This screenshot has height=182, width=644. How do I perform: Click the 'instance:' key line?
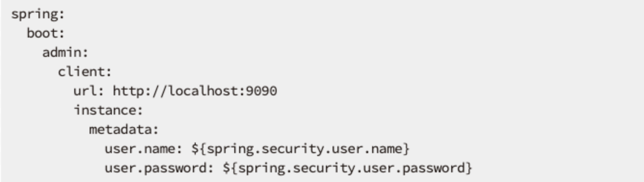click(108, 110)
